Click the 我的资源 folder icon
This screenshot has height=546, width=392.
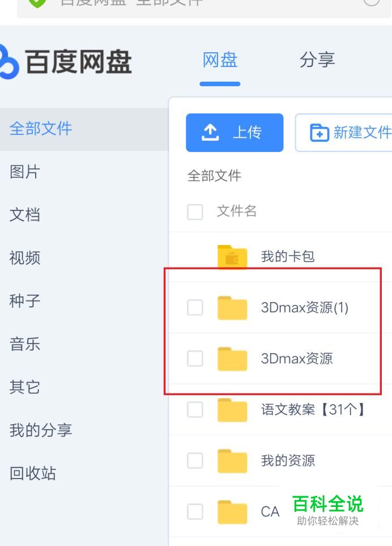(232, 461)
